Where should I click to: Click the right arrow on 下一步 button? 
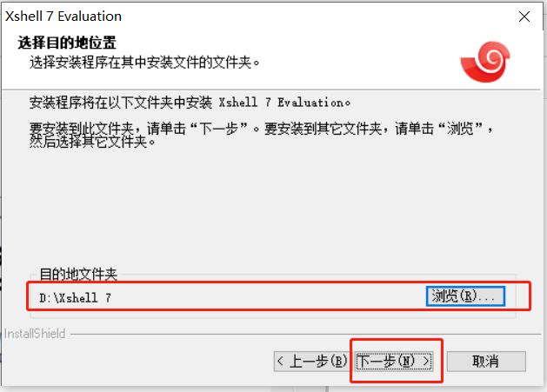(426, 361)
